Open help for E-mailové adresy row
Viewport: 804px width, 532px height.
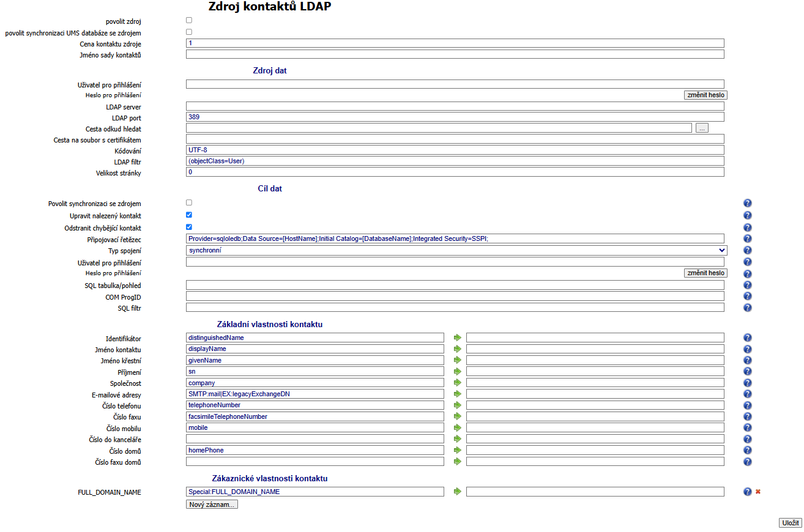747,394
